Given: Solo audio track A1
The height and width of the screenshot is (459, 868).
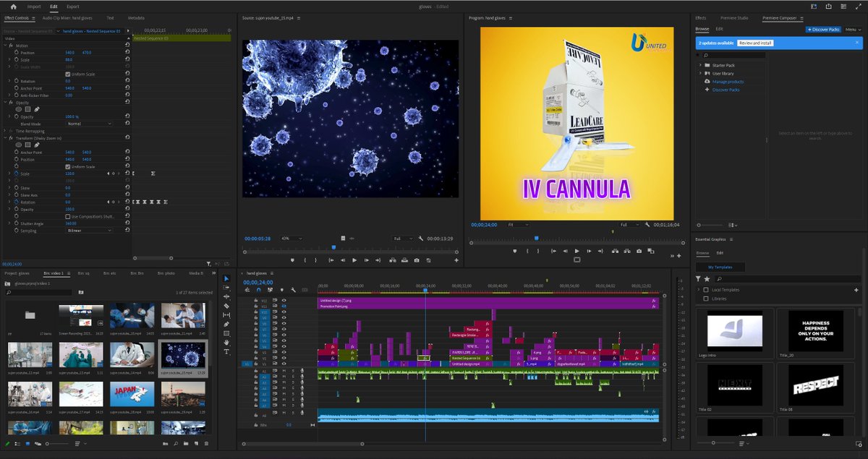Looking at the screenshot, I should click(x=293, y=370).
